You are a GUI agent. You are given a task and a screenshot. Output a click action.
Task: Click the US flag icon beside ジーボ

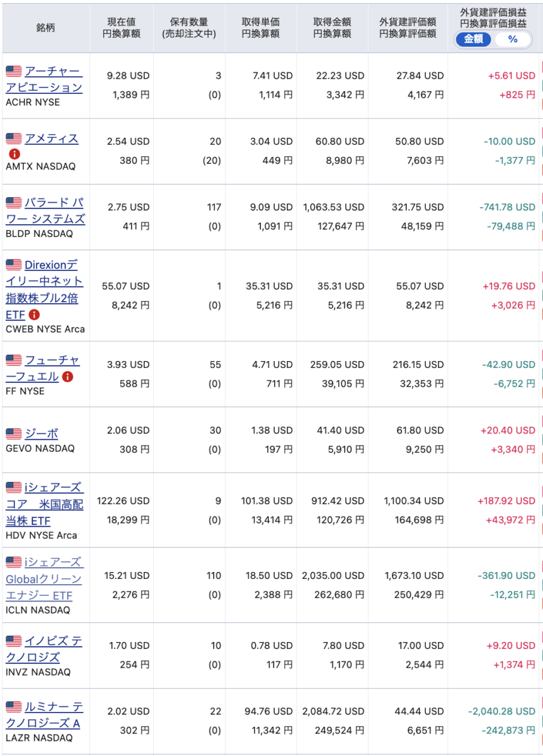pyautogui.click(x=14, y=433)
